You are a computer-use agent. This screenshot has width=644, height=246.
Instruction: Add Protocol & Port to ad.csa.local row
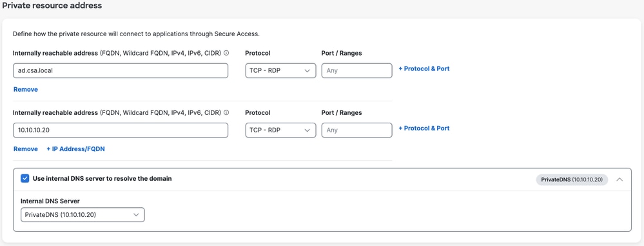[x=424, y=68]
